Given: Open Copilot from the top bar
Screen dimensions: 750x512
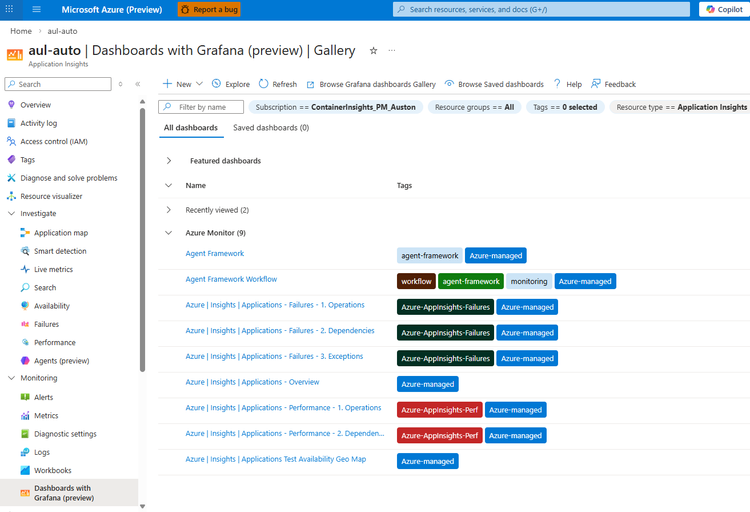Looking at the screenshot, I should pyautogui.click(x=724, y=9).
